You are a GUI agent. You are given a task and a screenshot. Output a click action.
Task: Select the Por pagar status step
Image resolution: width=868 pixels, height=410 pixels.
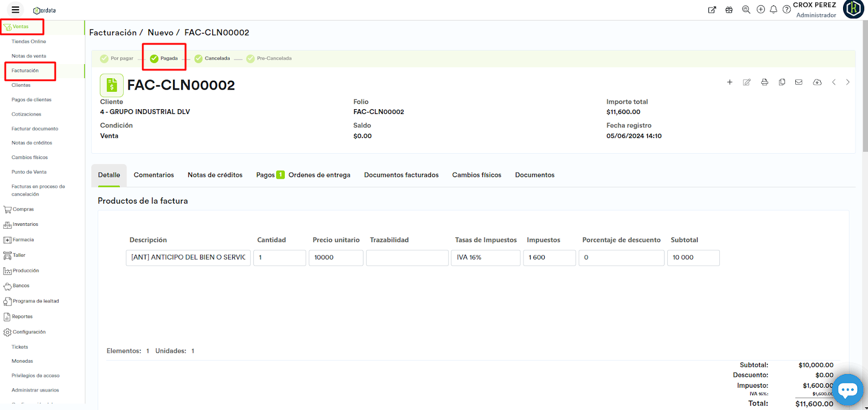click(x=117, y=58)
